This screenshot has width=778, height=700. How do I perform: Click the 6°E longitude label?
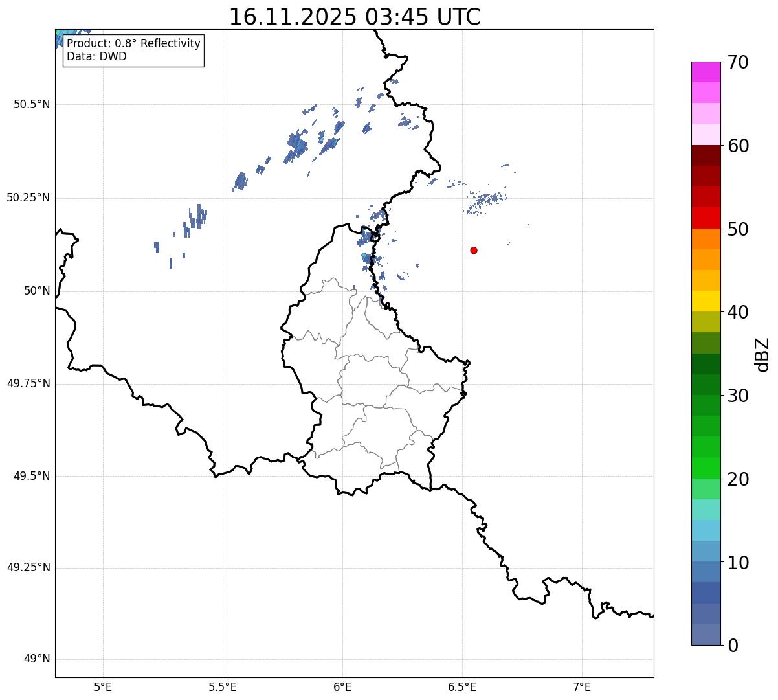tap(342, 687)
